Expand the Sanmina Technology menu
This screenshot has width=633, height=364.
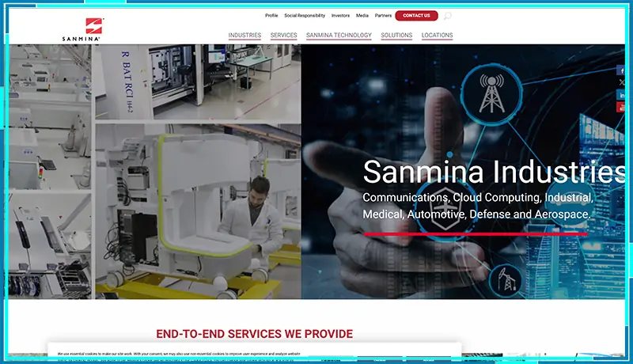339,36
